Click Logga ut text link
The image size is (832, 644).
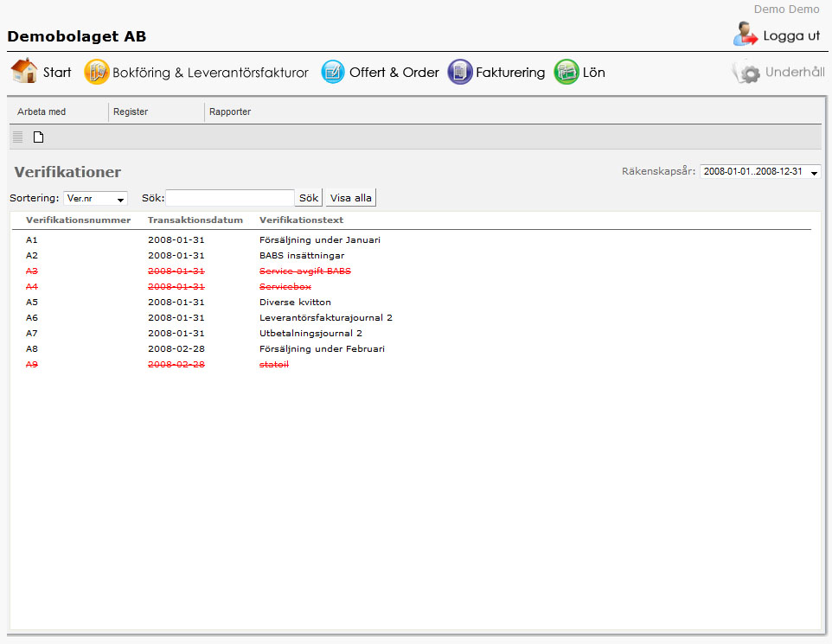point(791,36)
